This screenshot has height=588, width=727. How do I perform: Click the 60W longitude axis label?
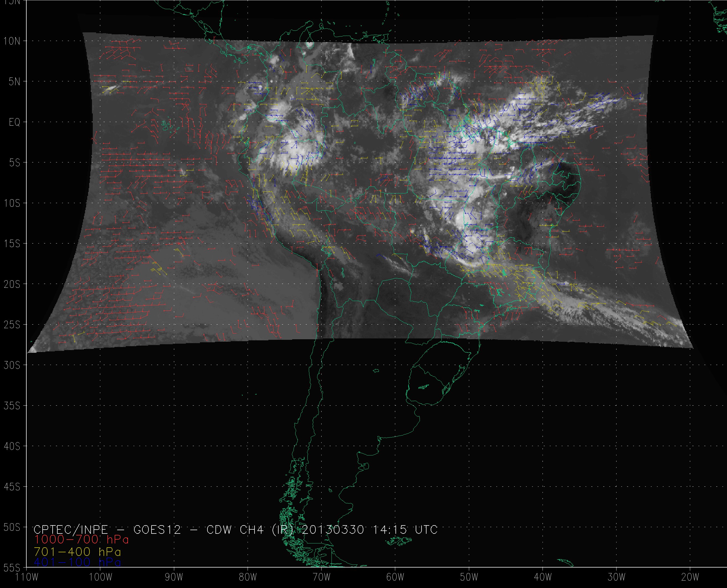coord(395,577)
